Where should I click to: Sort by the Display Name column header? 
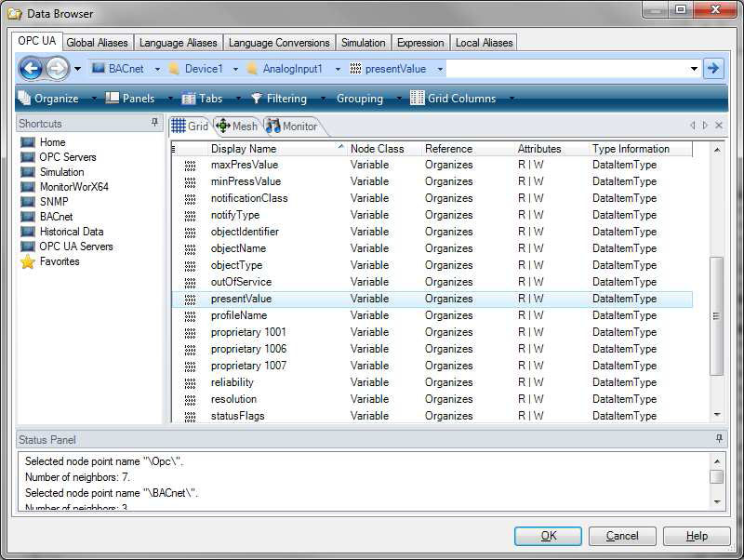pos(244,149)
